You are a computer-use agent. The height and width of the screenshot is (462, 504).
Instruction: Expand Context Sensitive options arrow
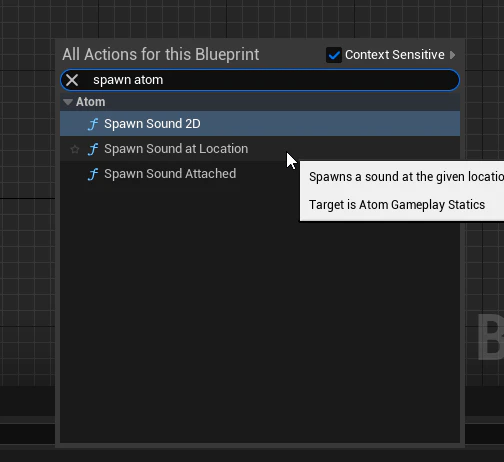click(x=452, y=55)
